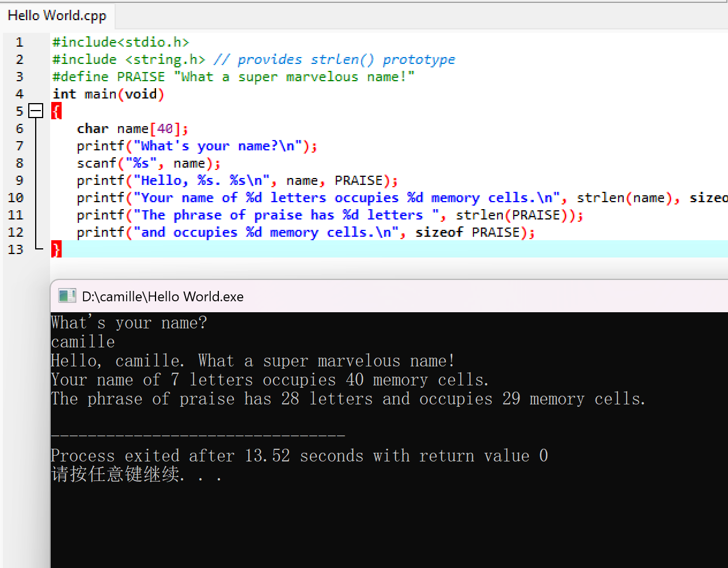Collapse the main function fold marker
This screenshot has height=568, width=728.
[x=36, y=111]
